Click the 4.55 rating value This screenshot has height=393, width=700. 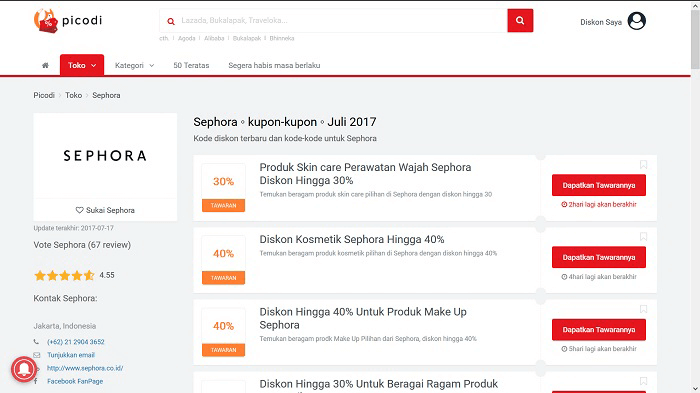pyautogui.click(x=107, y=275)
